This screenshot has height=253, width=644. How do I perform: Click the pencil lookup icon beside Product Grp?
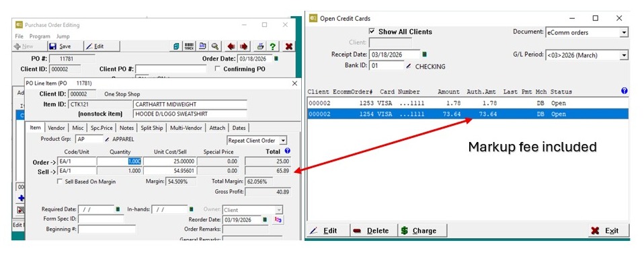[108, 139]
